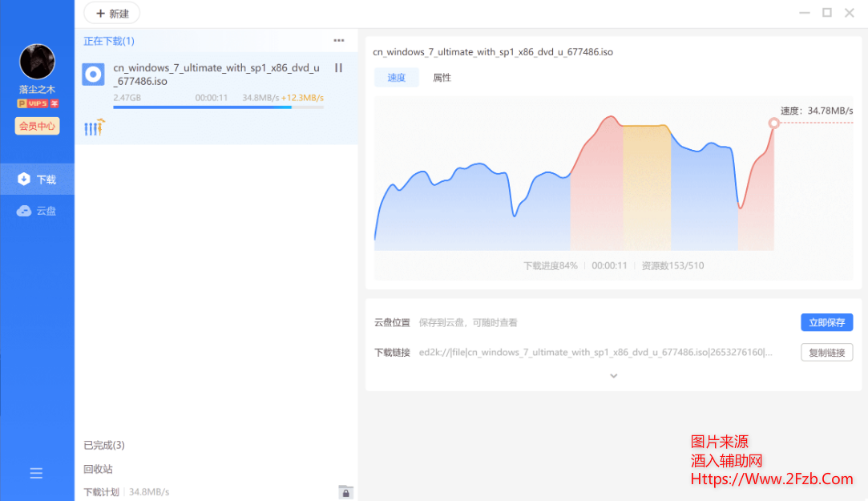Open 会员中心 membership center
This screenshot has width=868, height=501.
tap(37, 126)
